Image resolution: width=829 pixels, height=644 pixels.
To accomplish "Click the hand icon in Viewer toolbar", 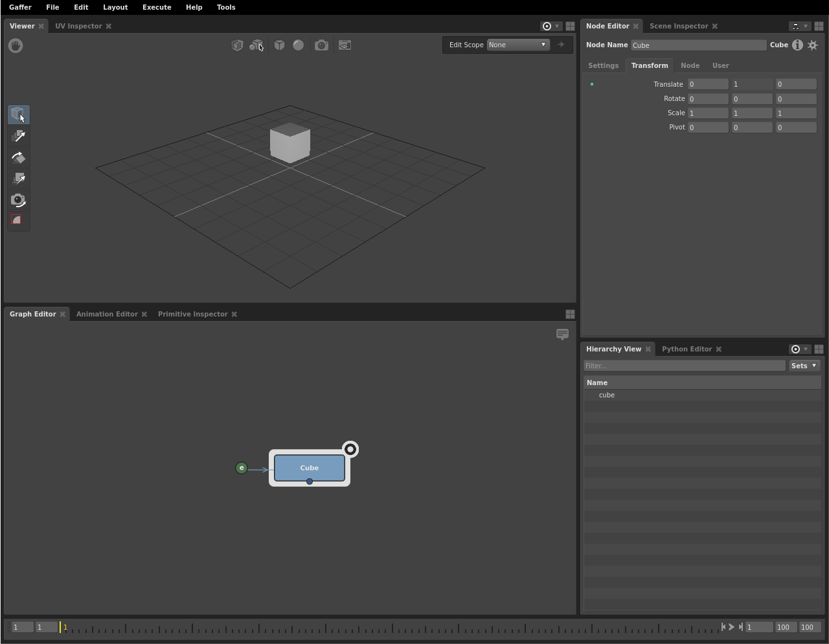I will (x=16, y=45).
